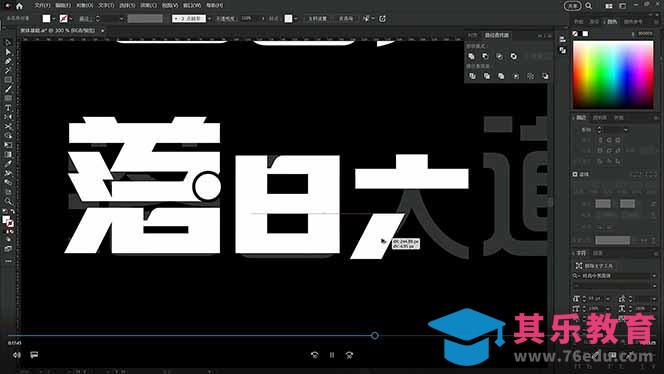Pick a color from the spectrum
Screen dimensions: 664x374
click(x=613, y=75)
